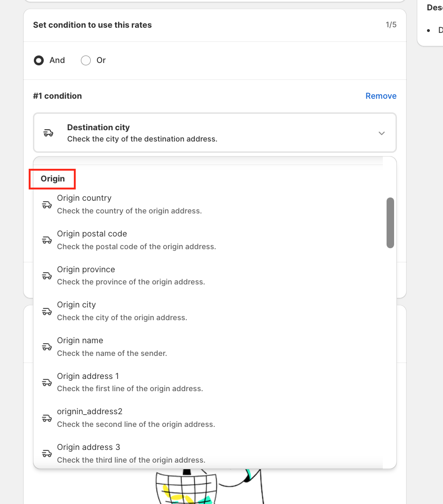Choose Origin country from the list
This screenshot has height=504, width=443.
(84, 198)
